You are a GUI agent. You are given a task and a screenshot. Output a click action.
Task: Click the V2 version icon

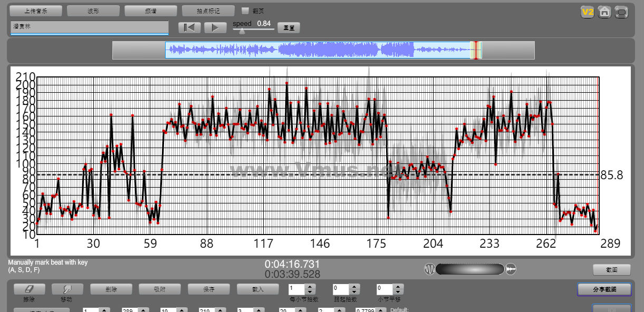pyautogui.click(x=588, y=12)
